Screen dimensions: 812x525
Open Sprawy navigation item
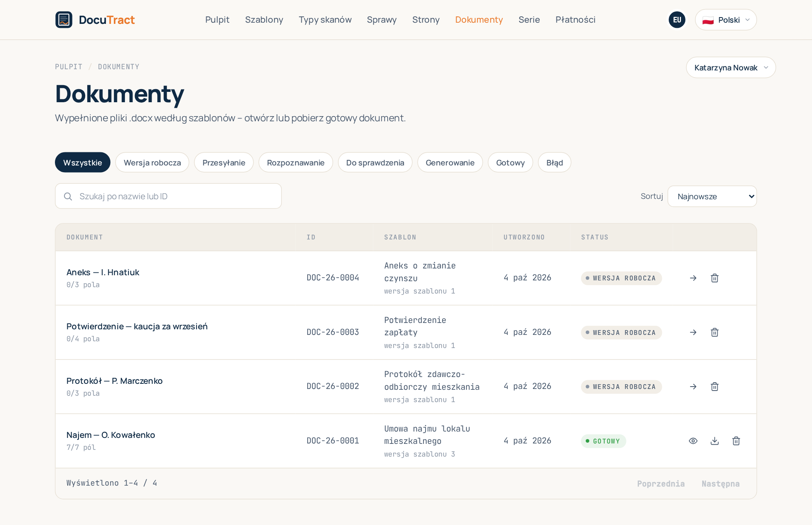[382, 20]
